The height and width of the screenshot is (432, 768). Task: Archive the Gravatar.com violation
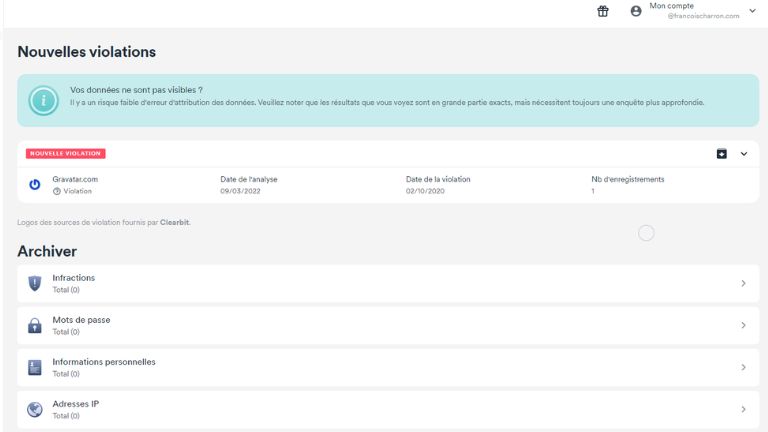pos(721,154)
